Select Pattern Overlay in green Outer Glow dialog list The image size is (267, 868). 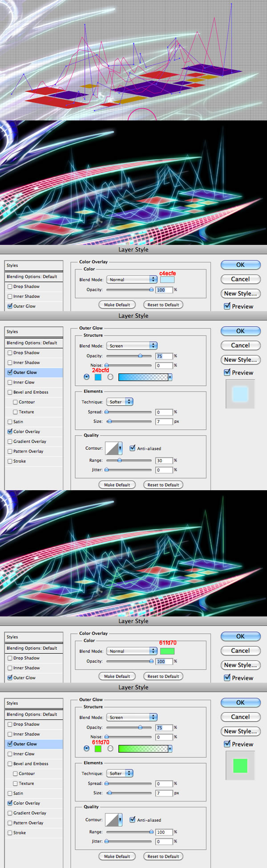pyautogui.click(x=28, y=823)
